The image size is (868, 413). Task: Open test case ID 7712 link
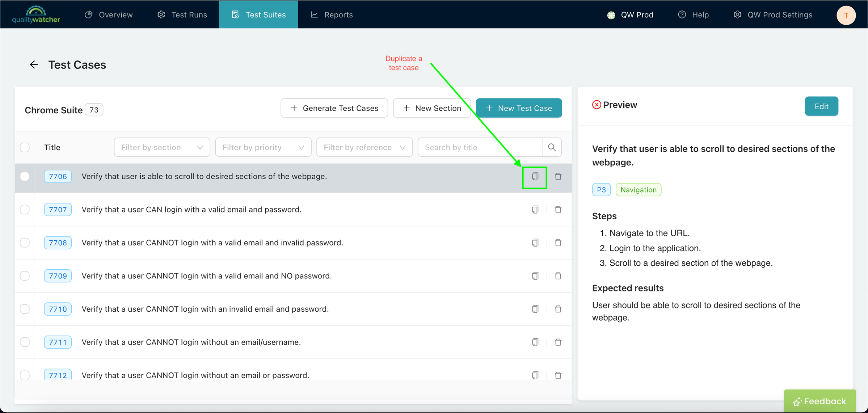(58, 375)
